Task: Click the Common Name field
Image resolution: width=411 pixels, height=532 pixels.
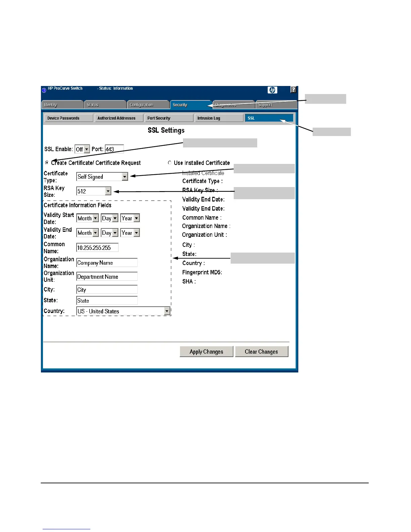Action: [x=97, y=248]
